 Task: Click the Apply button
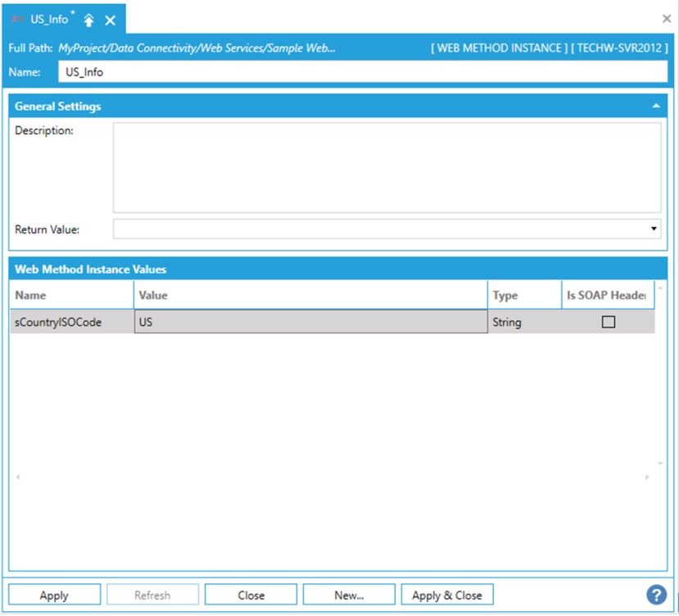click(54, 595)
